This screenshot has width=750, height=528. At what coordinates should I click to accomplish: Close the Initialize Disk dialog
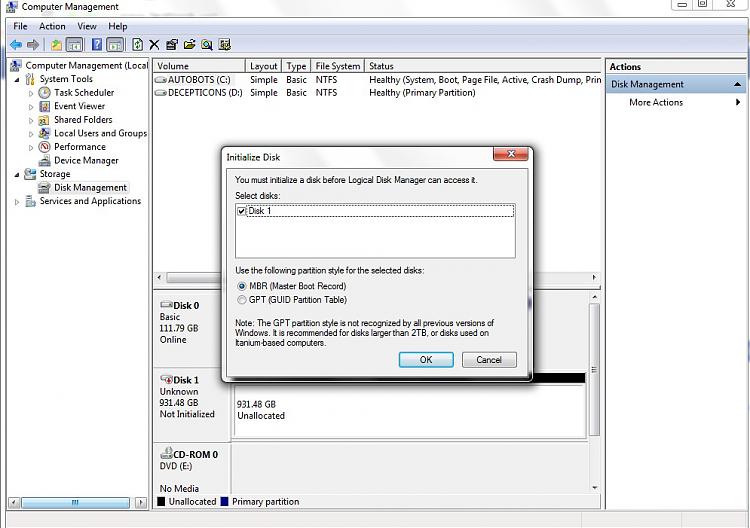(511, 154)
